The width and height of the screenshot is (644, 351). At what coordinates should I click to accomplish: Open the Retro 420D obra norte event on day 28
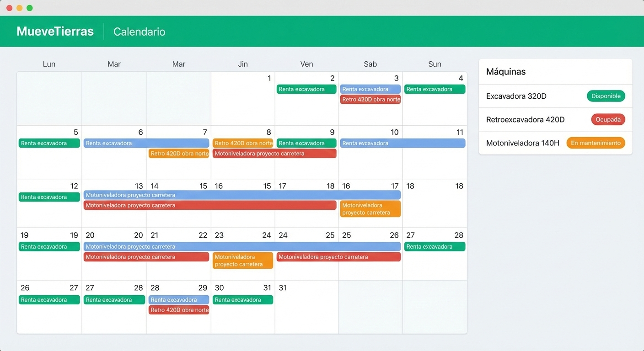coord(178,309)
